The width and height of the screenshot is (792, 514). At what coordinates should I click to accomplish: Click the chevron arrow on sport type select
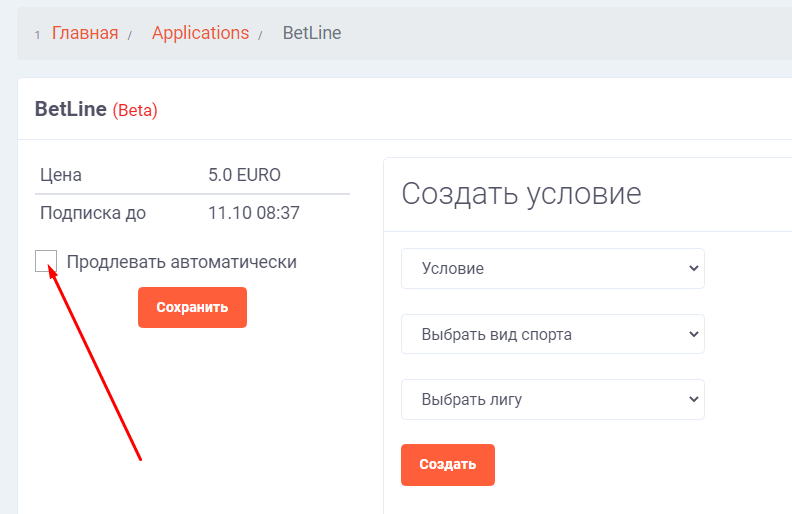click(x=694, y=334)
